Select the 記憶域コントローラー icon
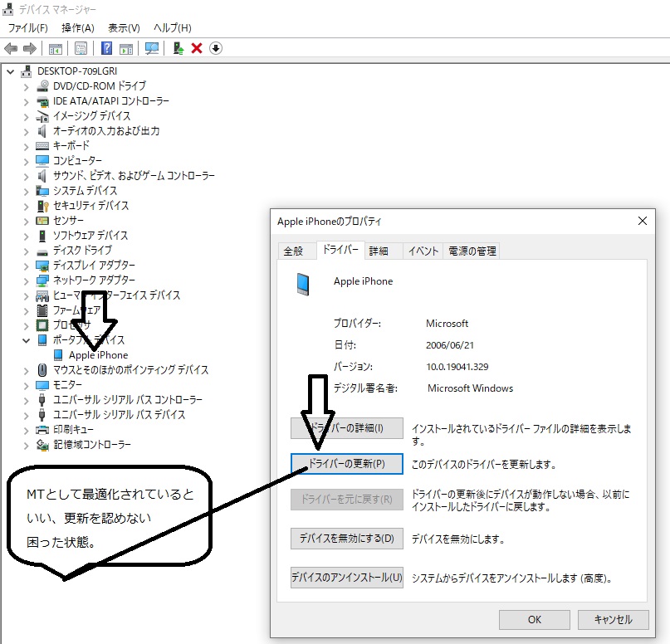This screenshot has height=644, width=670. click(x=42, y=445)
